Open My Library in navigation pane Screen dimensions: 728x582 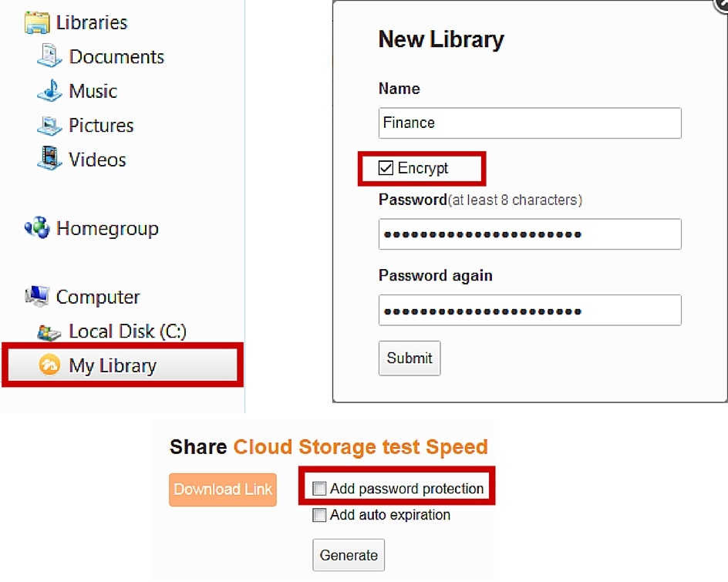113,365
